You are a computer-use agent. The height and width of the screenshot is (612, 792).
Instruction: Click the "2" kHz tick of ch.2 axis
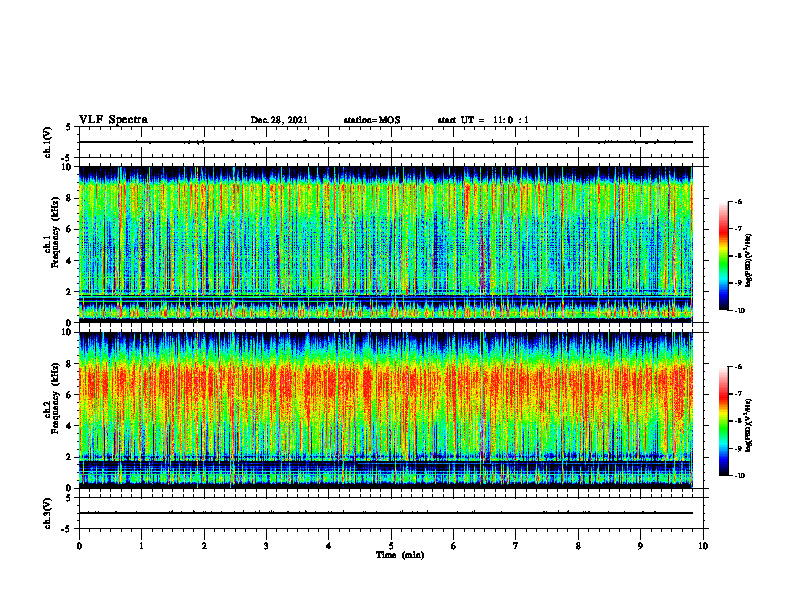69,457
